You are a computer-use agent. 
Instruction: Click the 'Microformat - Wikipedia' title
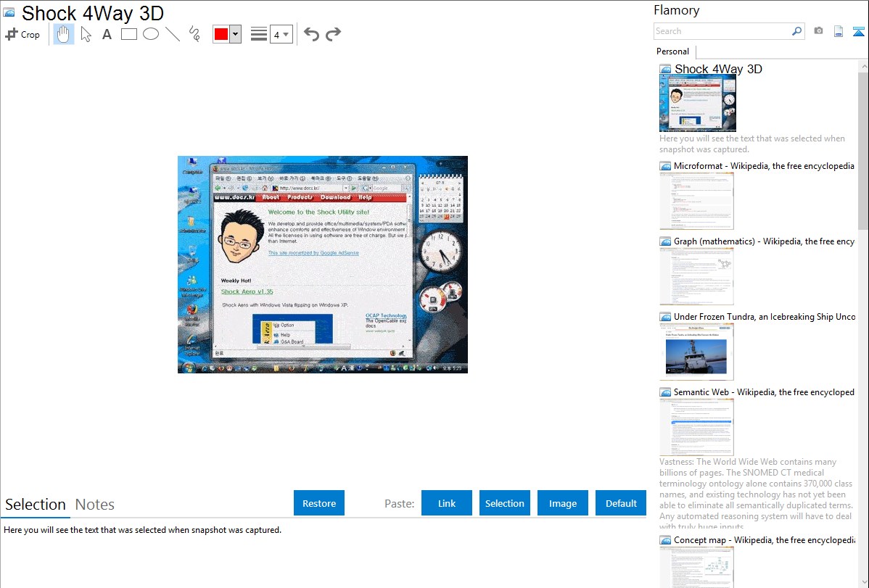[764, 166]
